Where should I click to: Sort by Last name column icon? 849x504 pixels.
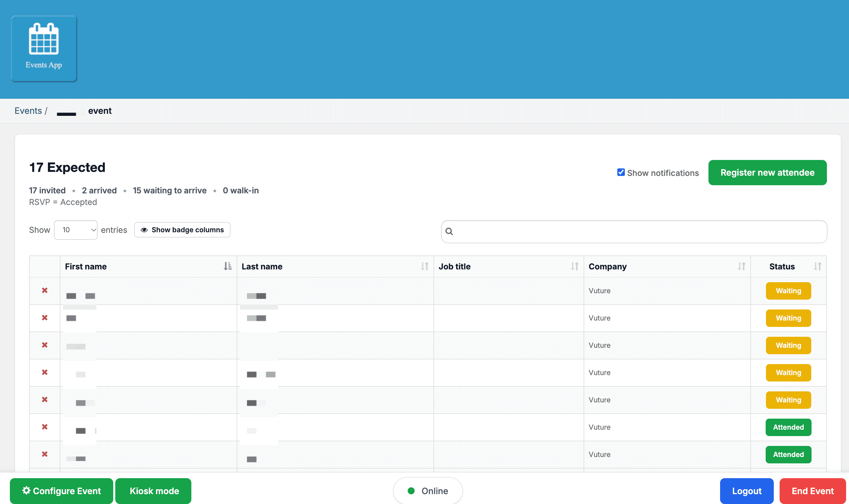(424, 266)
